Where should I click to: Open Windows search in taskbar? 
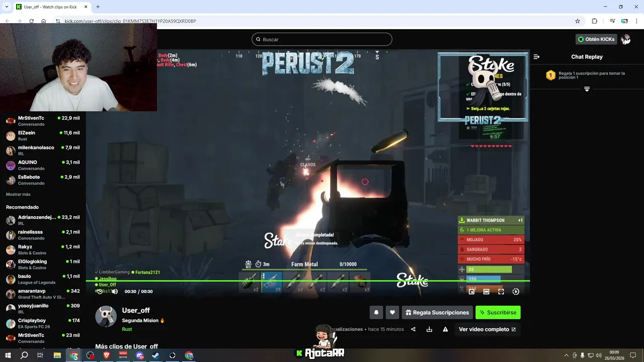[24, 355]
